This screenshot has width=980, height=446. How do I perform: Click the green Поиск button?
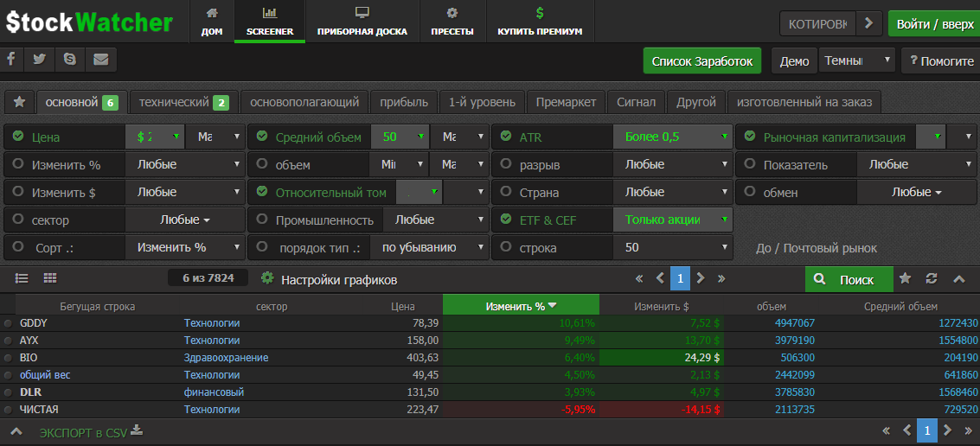pyautogui.click(x=847, y=279)
